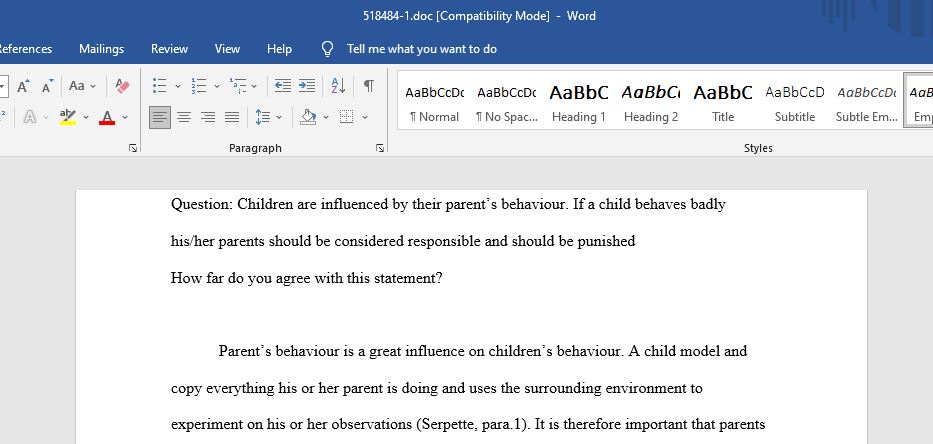The width and height of the screenshot is (933, 444).
Task: Click the Grow Font icon
Action: point(23,86)
